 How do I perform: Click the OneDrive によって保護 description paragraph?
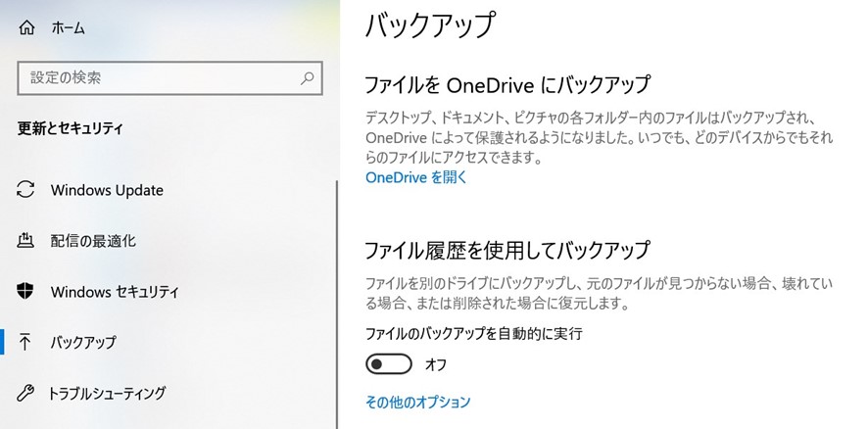coord(599,138)
